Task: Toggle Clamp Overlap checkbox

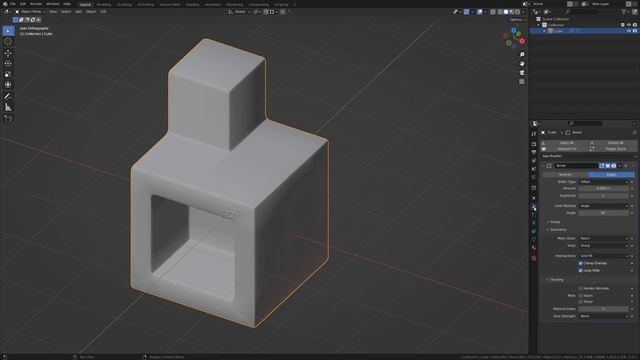Action: tap(580, 263)
